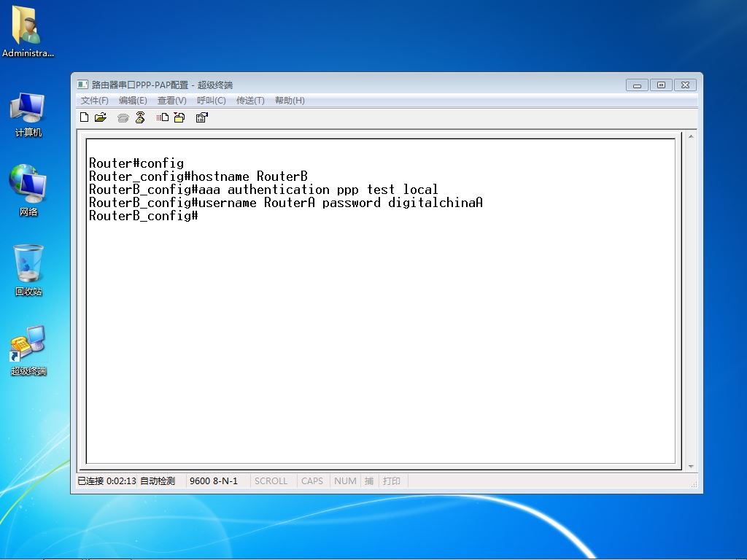Close the HyperTerminal window
This screenshot has width=747, height=560.
pos(685,85)
